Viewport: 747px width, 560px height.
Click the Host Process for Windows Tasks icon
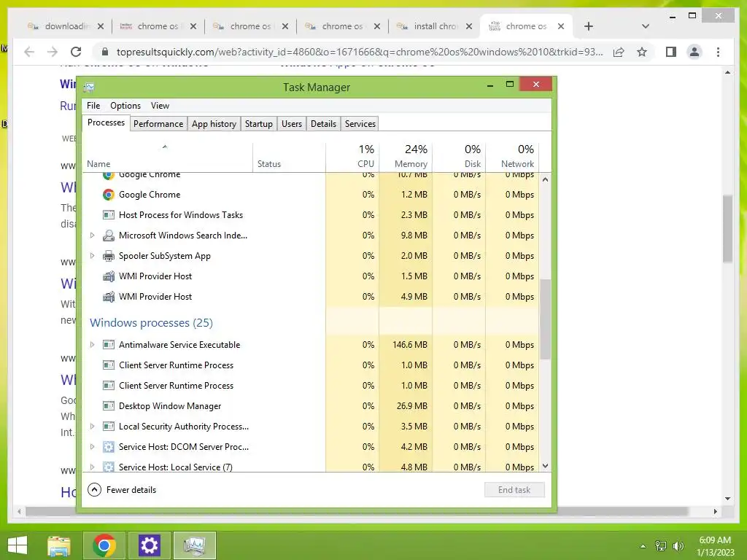pyautogui.click(x=109, y=215)
